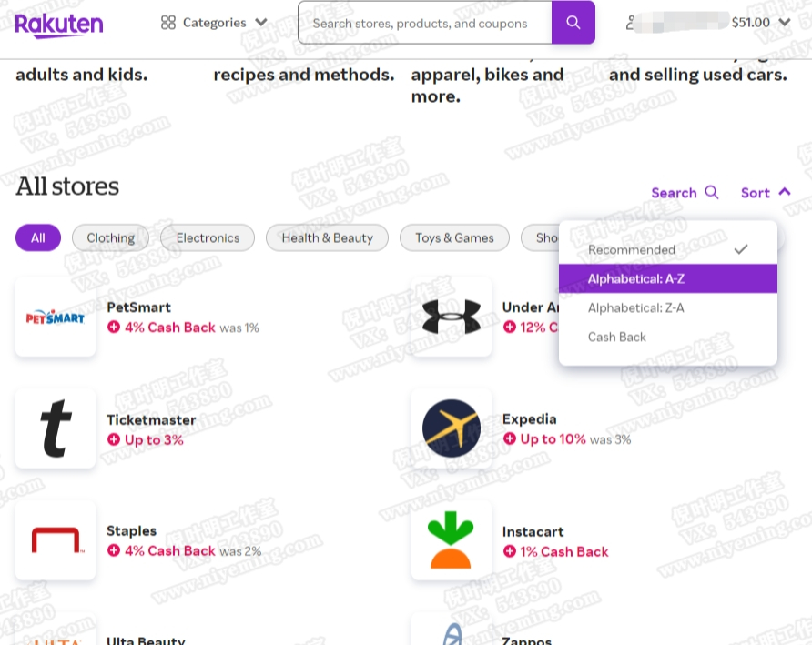Open the Staples logo tile

pos(56,540)
